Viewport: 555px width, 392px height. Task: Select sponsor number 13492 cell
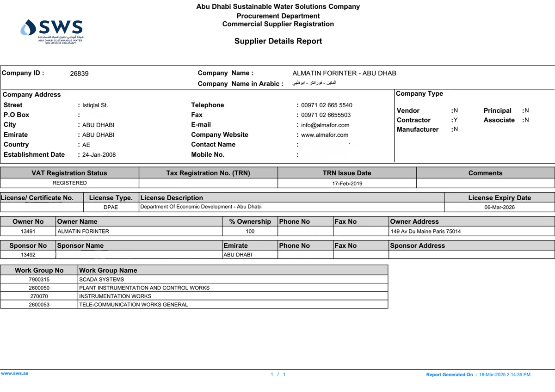28,255
